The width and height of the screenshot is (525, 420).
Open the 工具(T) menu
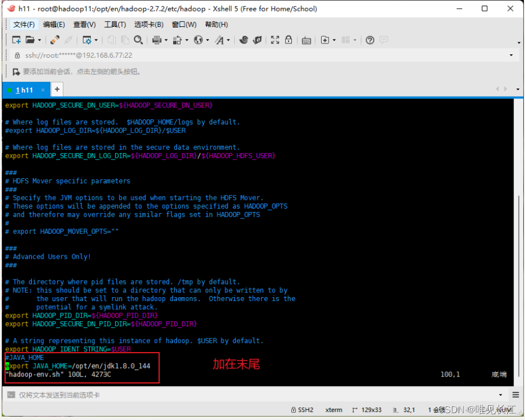pyautogui.click(x=115, y=25)
